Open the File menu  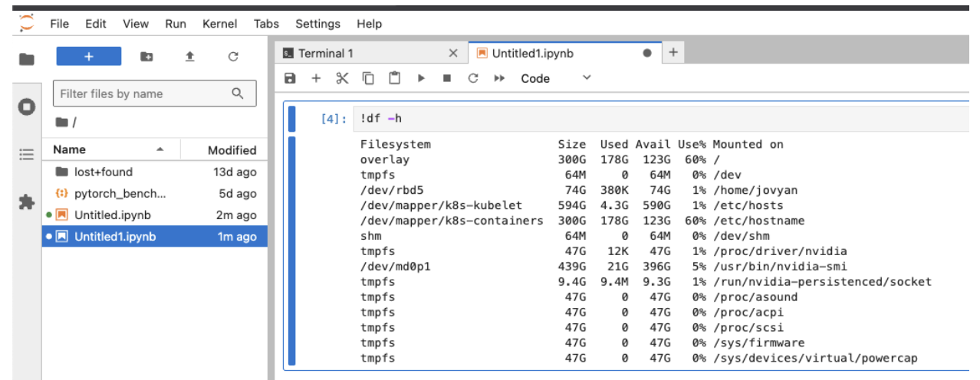[x=60, y=24]
